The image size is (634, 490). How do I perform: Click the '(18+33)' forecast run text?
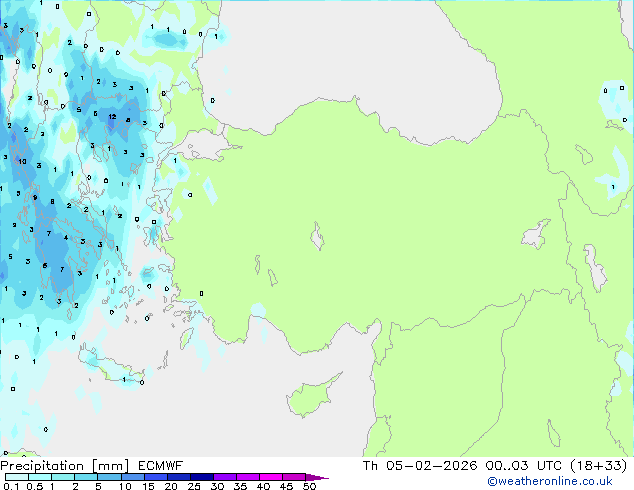[x=599, y=466]
